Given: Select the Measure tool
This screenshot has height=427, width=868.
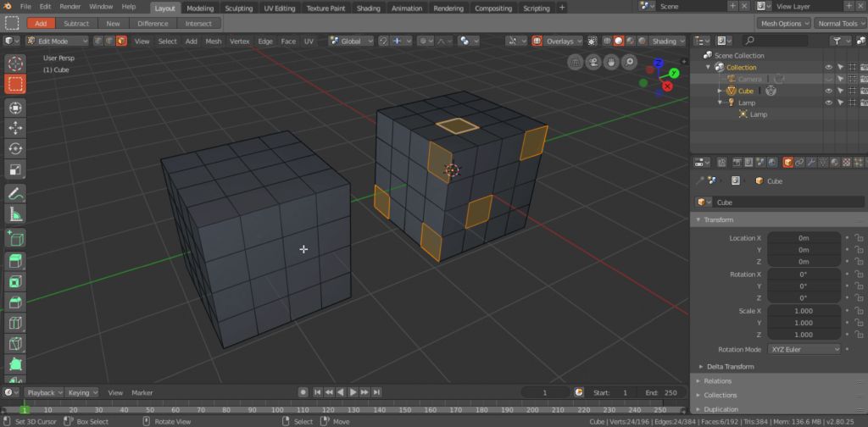Looking at the screenshot, I should pos(15,214).
